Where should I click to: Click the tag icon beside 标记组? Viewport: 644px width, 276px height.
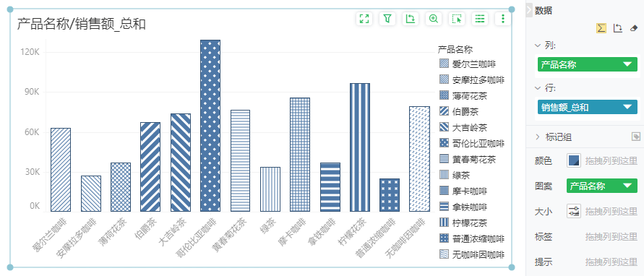[x=635, y=137]
